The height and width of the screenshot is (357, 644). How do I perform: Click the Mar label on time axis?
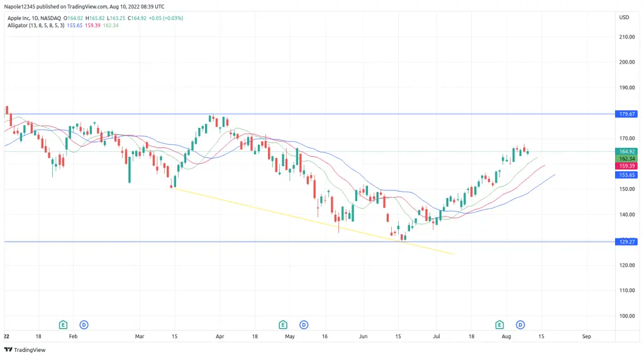(140, 336)
